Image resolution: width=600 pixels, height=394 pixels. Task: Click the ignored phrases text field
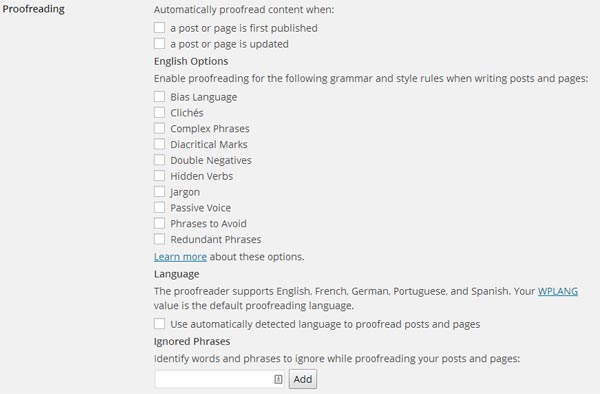pyautogui.click(x=220, y=379)
